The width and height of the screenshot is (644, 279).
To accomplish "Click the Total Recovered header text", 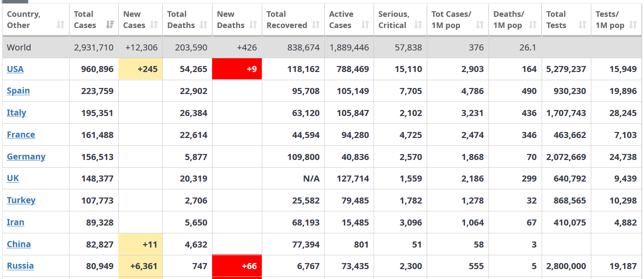I will 287,20.
